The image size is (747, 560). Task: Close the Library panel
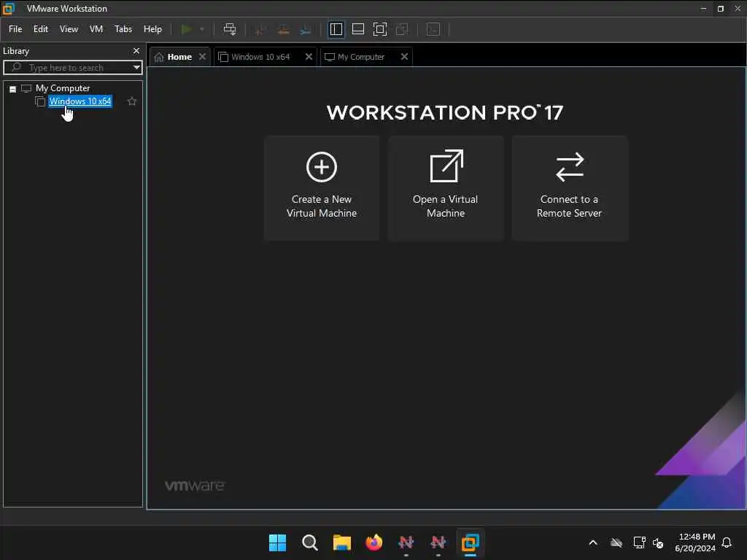136,51
